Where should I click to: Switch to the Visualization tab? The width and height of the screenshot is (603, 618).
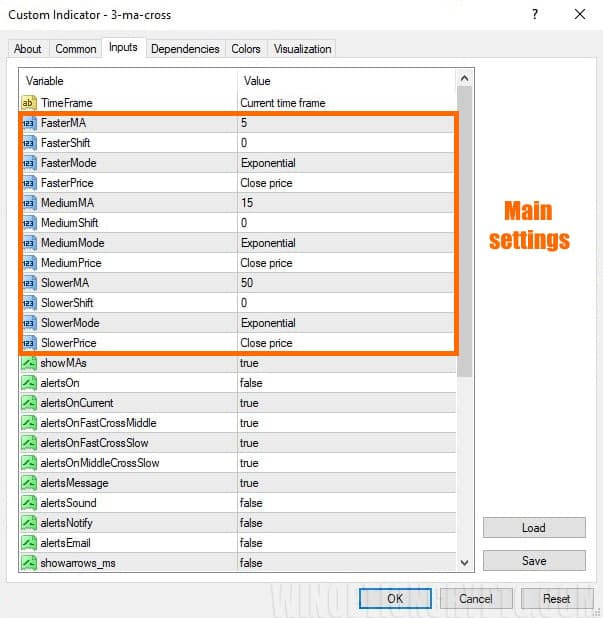[302, 49]
